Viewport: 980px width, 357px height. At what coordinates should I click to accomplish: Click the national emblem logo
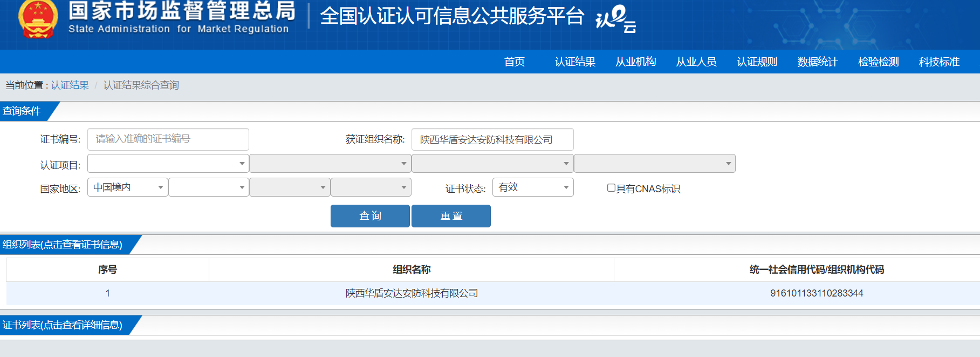(38, 19)
